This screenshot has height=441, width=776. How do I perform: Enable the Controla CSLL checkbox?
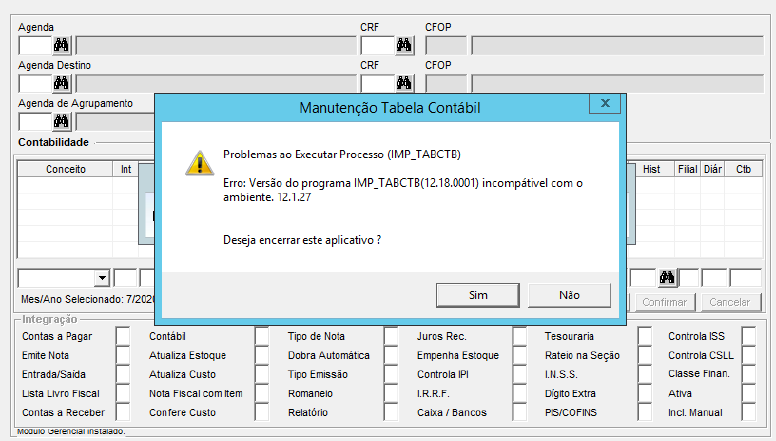click(749, 355)
